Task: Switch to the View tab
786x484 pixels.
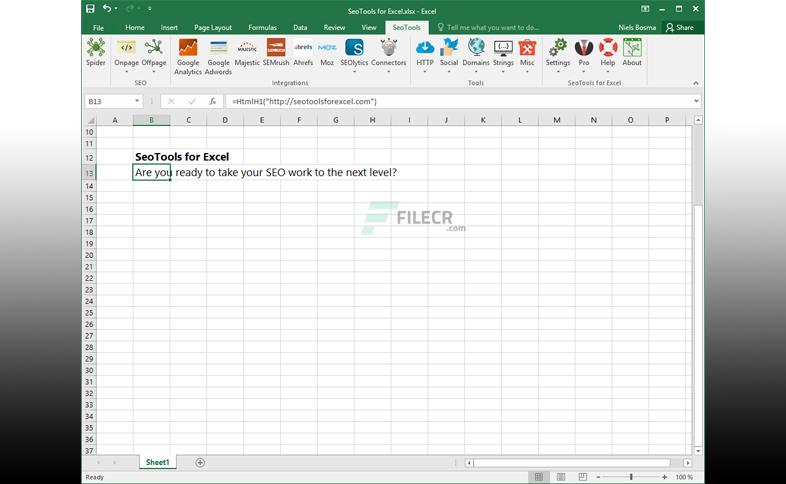Action: click(x=368, y=28)
